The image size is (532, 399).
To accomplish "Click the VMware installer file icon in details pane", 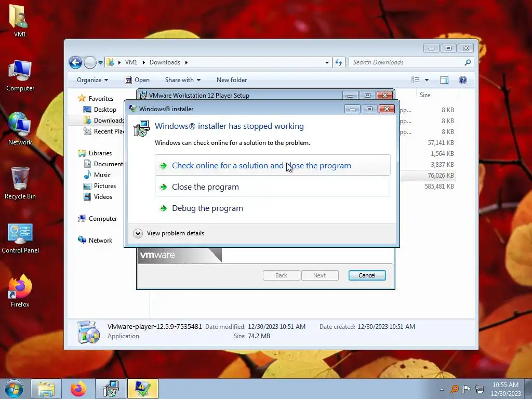I will tap(88, 332).
